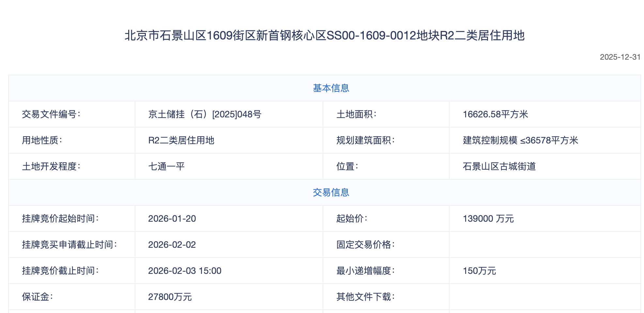Click the minimum increment value 150万元
This screenshot has width=644, height=313.
point(479,271)
